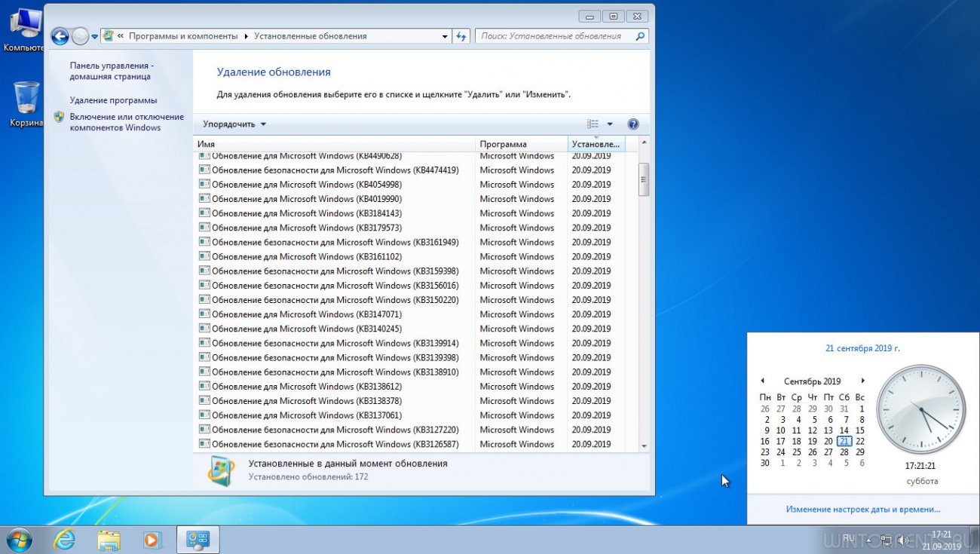Click the installed updates icon in details pane
This screenshot has height=554, width=980.
(221, 470)
